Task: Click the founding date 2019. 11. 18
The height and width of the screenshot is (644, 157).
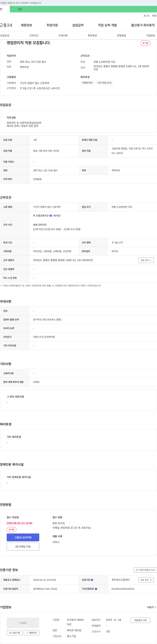Action: 113,620
